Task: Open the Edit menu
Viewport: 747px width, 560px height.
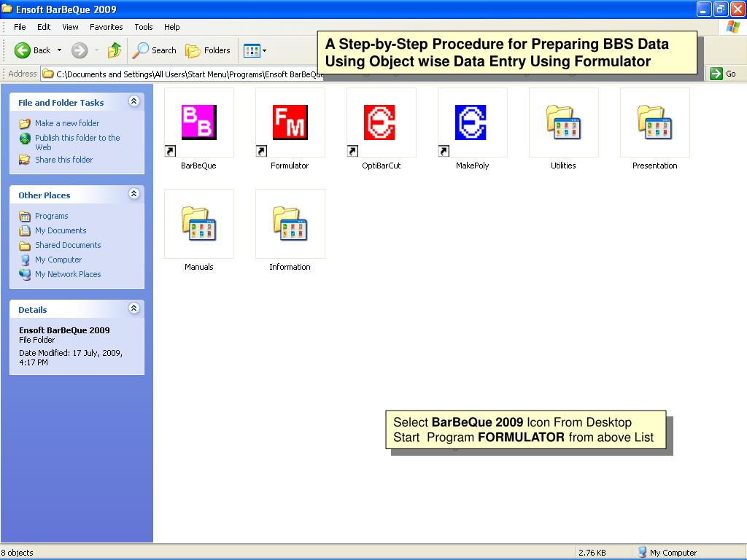Action: [x=44, y=27]
